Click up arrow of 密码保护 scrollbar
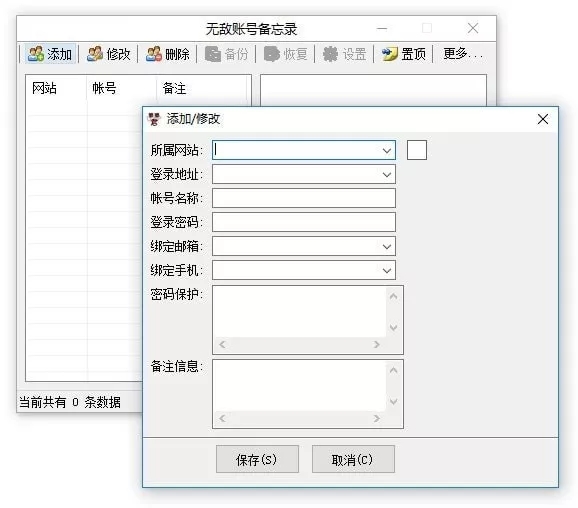Viewport: 578px width, 508px height. [394, 296]
